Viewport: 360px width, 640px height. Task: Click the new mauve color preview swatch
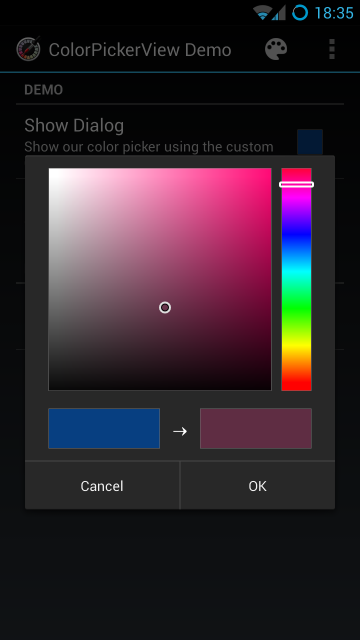click(256, 428)
